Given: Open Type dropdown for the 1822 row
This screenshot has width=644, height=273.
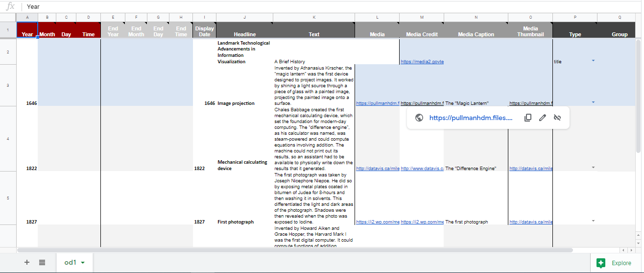Looking at the screenshot, I should [593, 167].
